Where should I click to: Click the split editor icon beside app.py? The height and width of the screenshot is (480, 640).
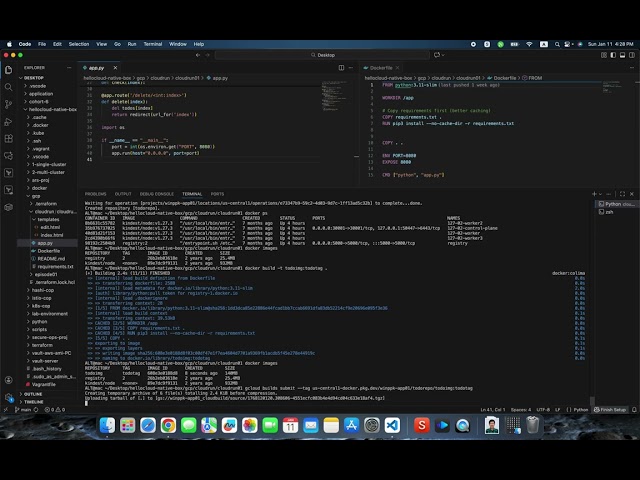click(341, 68)
